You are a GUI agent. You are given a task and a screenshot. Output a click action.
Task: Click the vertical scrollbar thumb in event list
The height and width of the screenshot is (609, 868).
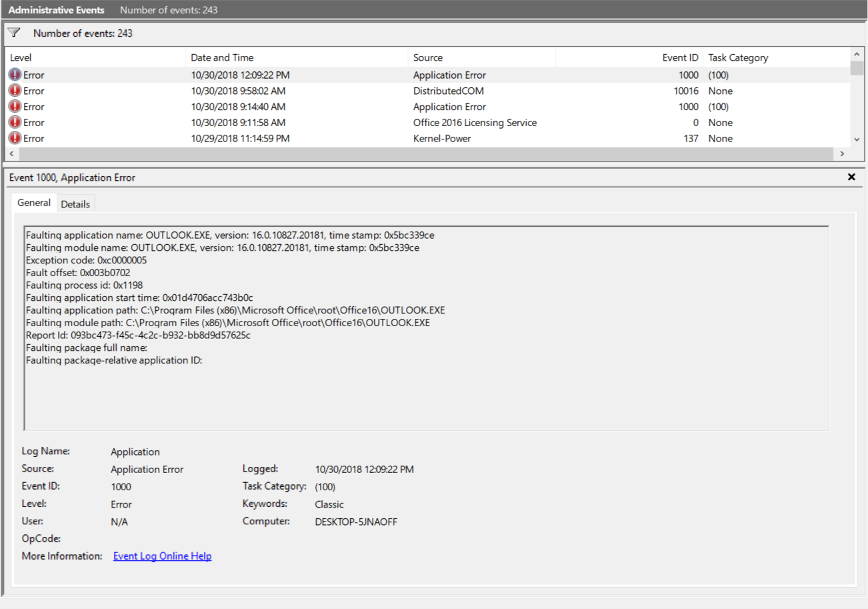click(857, 68)
